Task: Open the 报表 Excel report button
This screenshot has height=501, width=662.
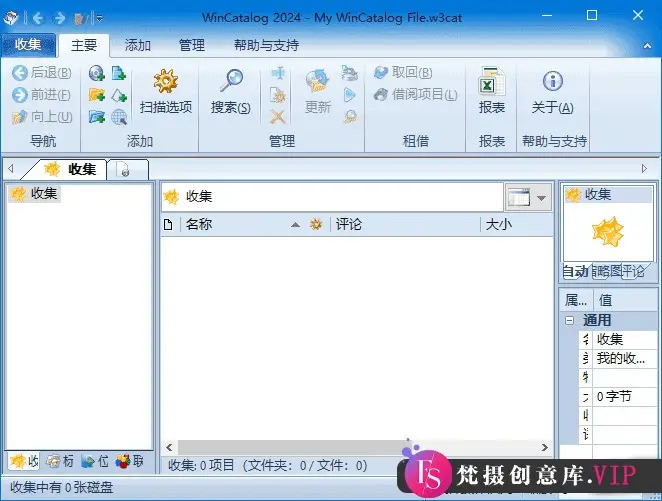Action: 492,91
